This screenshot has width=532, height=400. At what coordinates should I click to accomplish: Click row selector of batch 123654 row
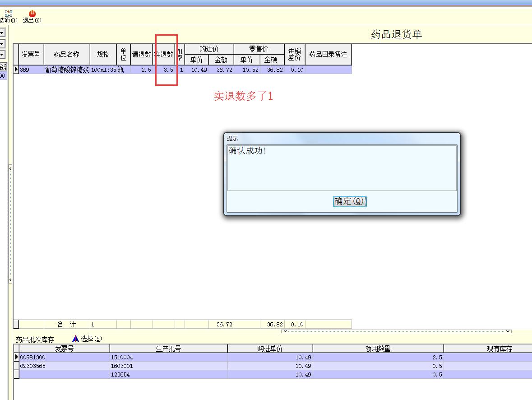click(16, 374)
